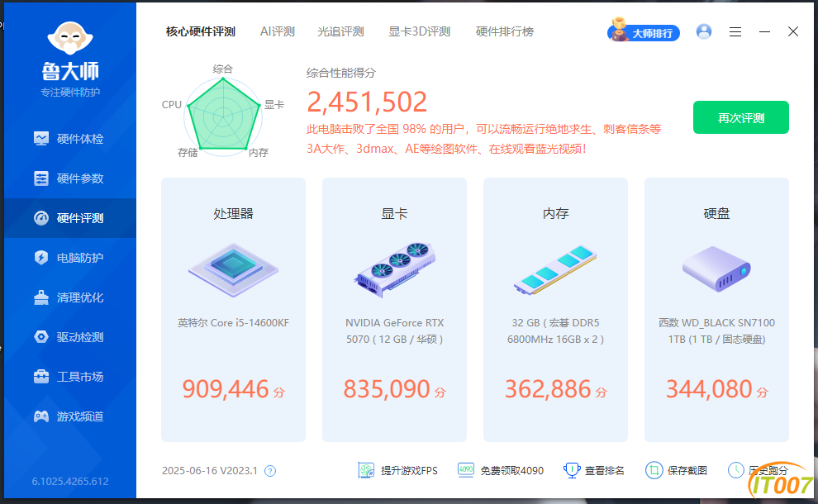This screenshot has width=818, height=504.
Task: Click the green 再次评测 button
Action: coord(741,117)
